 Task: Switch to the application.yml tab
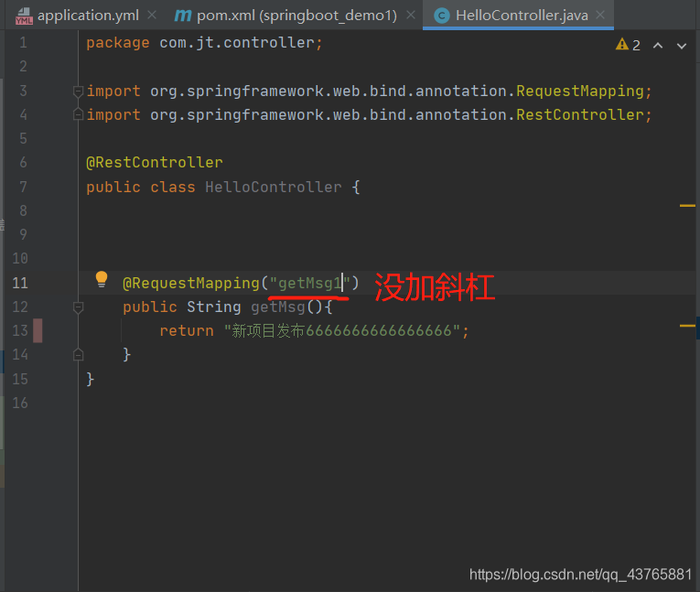point(88,16)
